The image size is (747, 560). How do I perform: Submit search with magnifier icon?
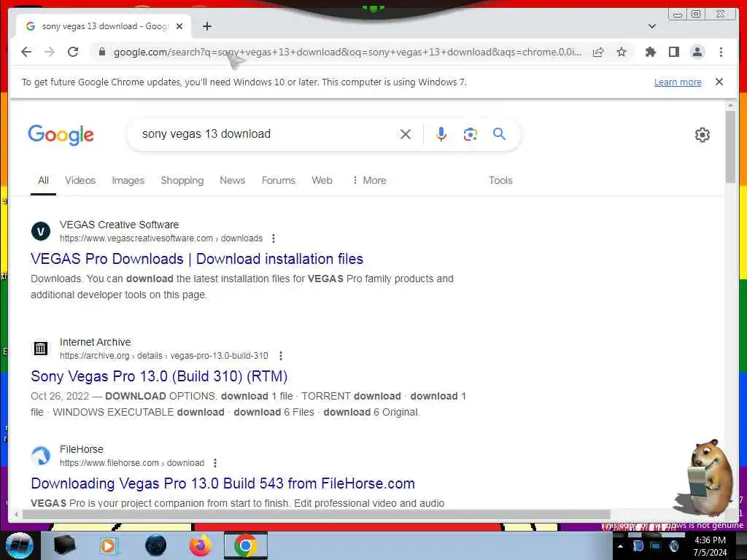click(x=499, y=134)
